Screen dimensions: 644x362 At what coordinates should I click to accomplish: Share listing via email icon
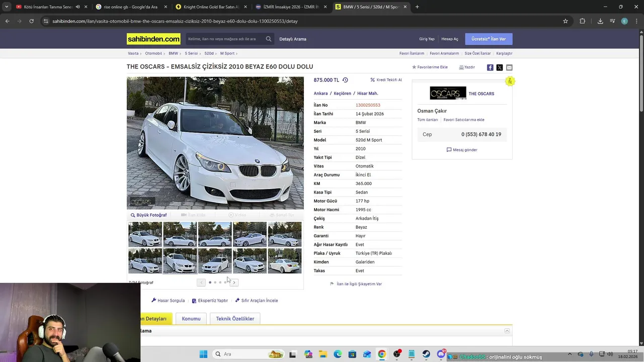pyautogui.click(x=509, y=67)
